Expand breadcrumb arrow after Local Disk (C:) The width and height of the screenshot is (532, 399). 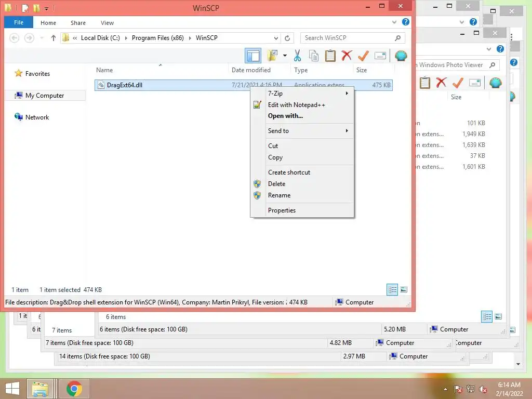coord(126,38)
